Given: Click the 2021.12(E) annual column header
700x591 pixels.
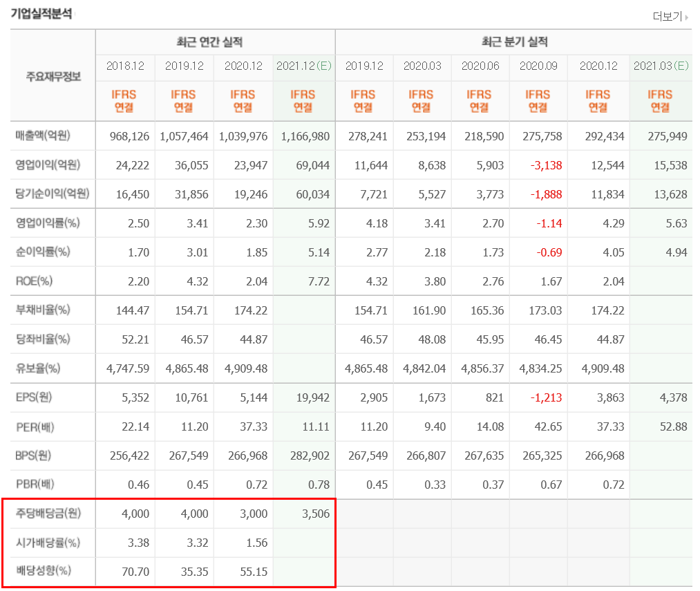Looking at the screenshot, I should [303, 66].
